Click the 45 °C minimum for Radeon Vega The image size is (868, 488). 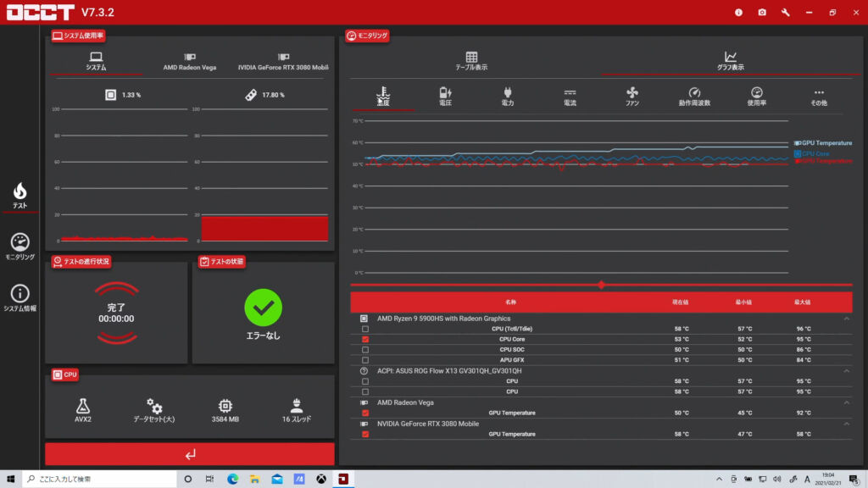click(744, 413)
